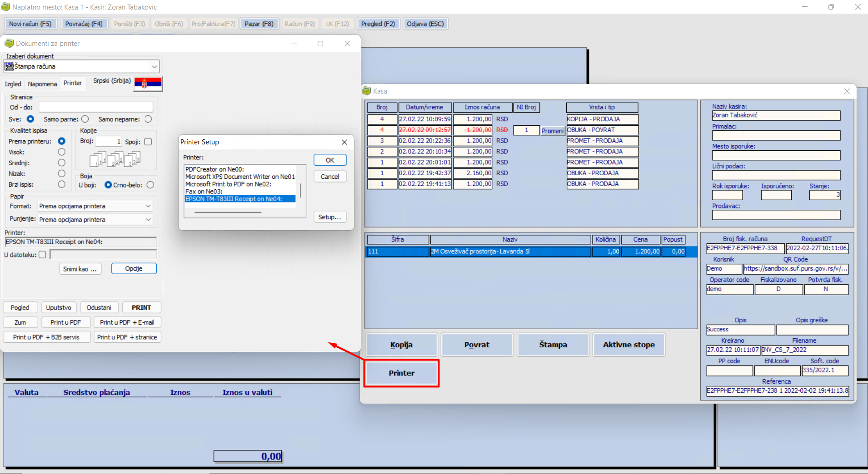Click the Opcije button
Viewport: 868px width, 474px height.
[134, 269]
